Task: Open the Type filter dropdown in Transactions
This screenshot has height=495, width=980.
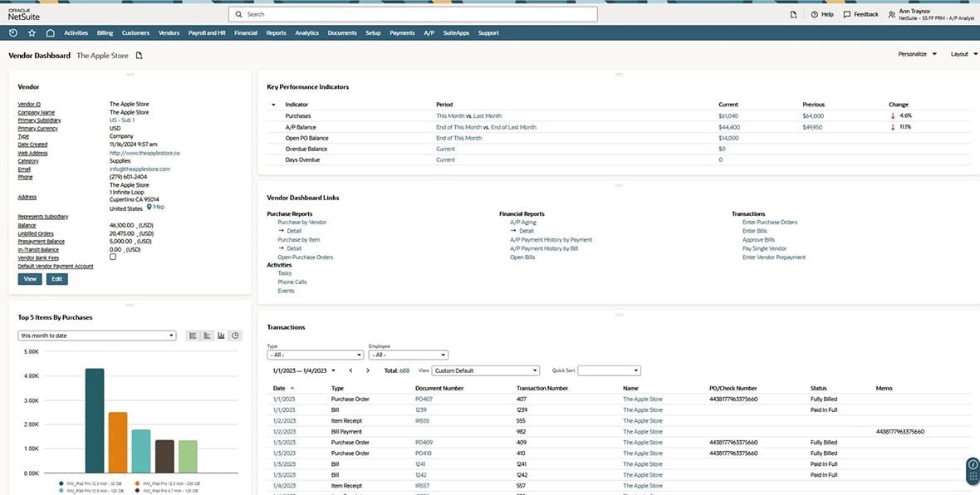Action: [x=314, y=354]
